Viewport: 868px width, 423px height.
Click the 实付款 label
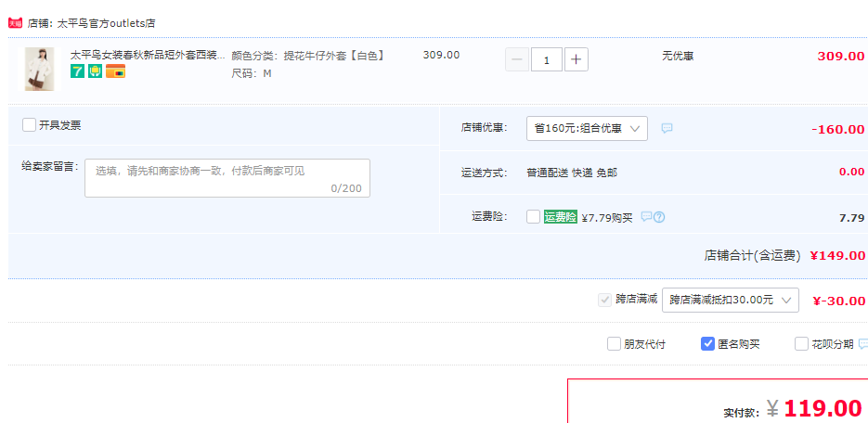pos(741,413)
